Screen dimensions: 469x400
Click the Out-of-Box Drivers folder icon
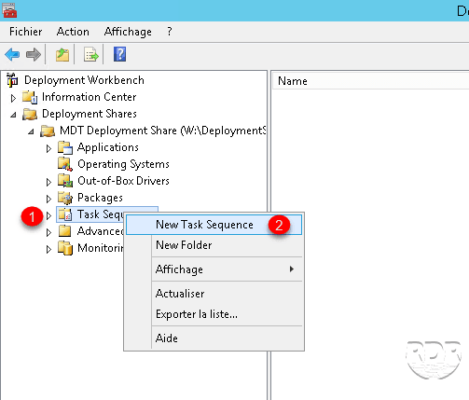click(65, 181)
